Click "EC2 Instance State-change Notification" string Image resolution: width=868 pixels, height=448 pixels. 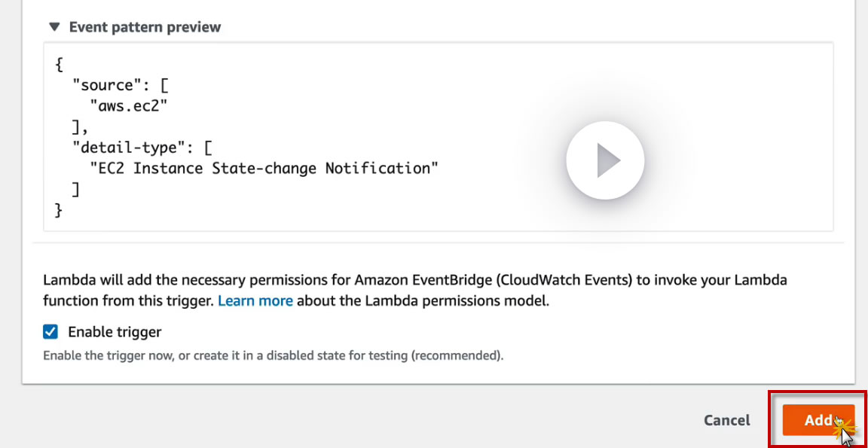point(264,168)
